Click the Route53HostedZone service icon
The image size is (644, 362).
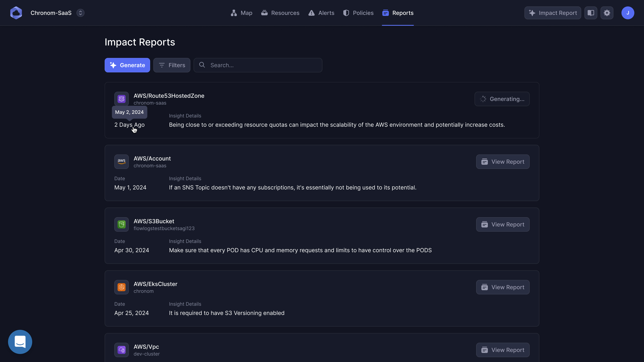click(122, 99)
